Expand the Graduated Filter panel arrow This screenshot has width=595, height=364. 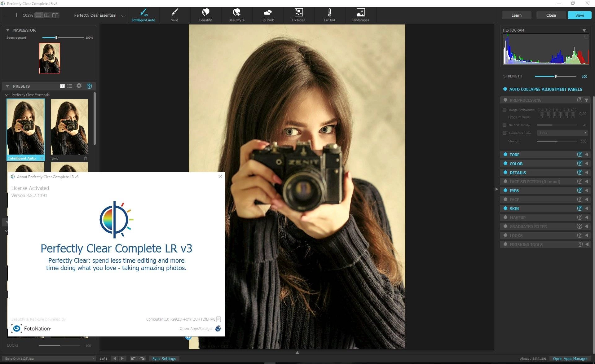587,226
